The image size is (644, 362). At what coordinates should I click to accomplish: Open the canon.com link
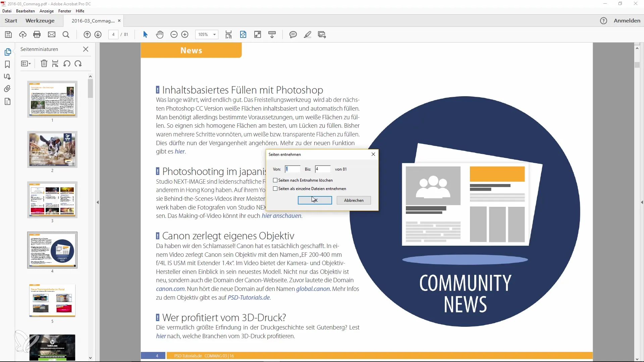pos(170,289)
